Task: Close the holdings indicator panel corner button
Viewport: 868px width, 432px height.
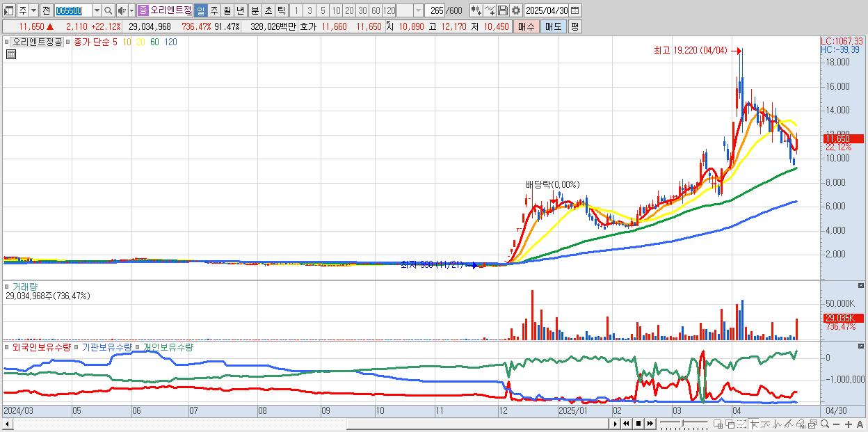Action: tap(861, 346)
